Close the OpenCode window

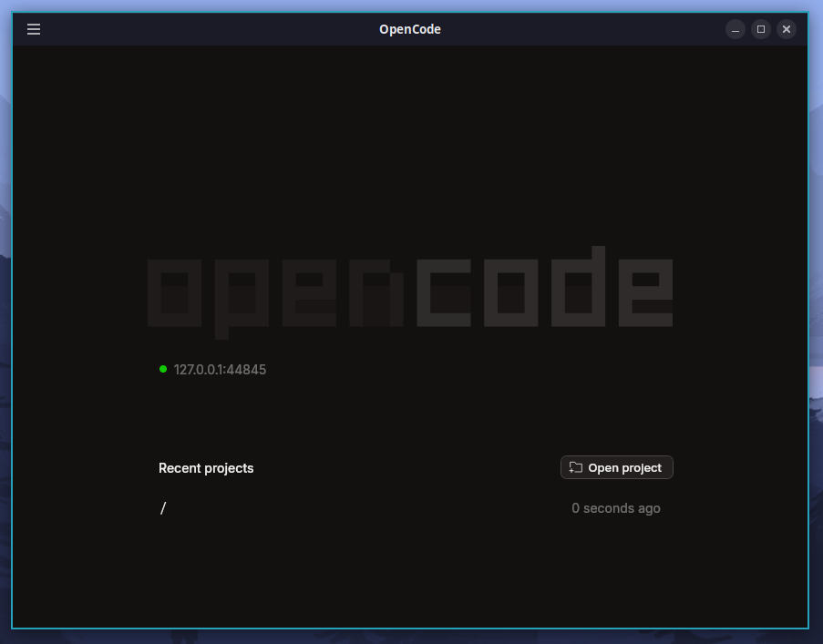tap(787, 29)
